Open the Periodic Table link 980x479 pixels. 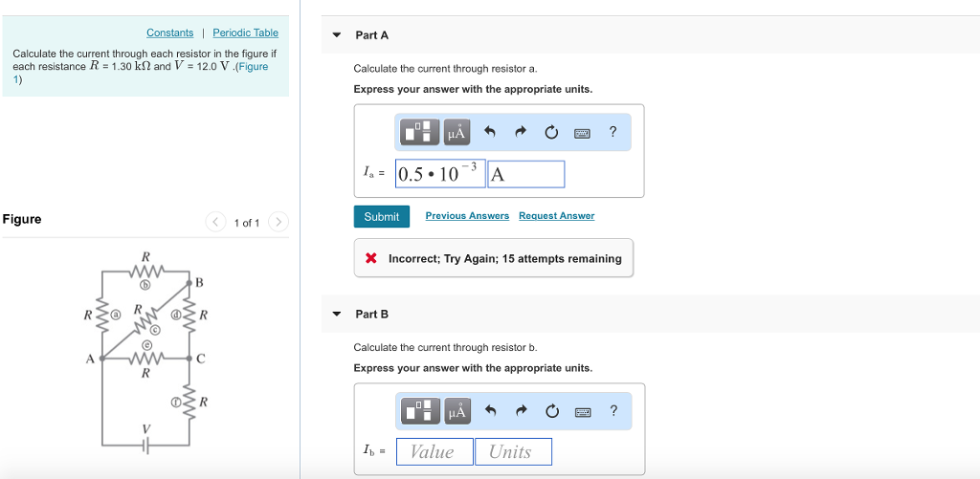(x=245, y=33)
